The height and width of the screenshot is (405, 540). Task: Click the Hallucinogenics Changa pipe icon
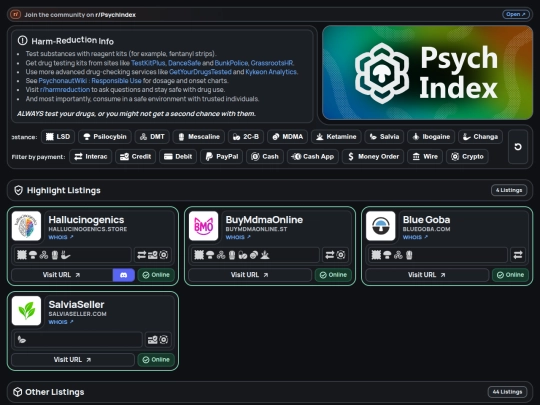point(65,255)
